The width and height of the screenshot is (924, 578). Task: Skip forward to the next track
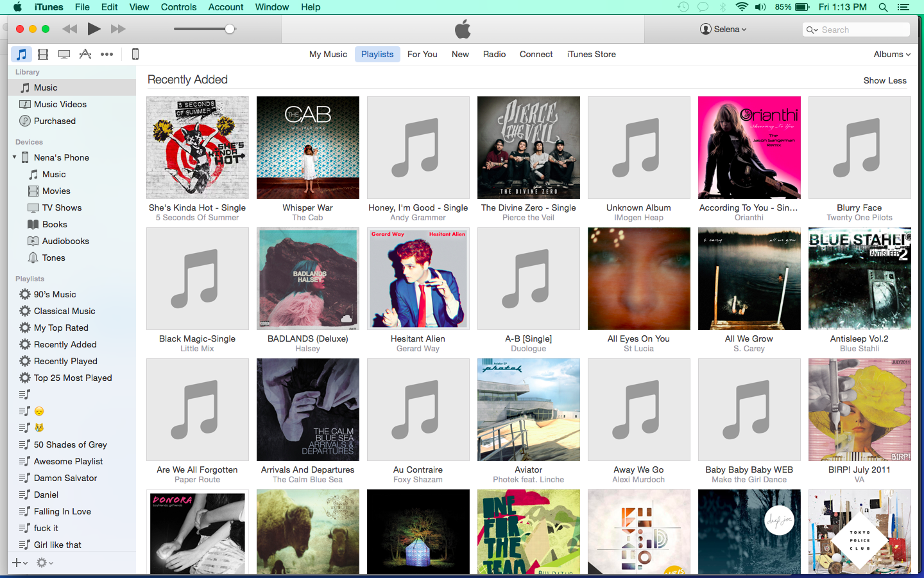118,29
